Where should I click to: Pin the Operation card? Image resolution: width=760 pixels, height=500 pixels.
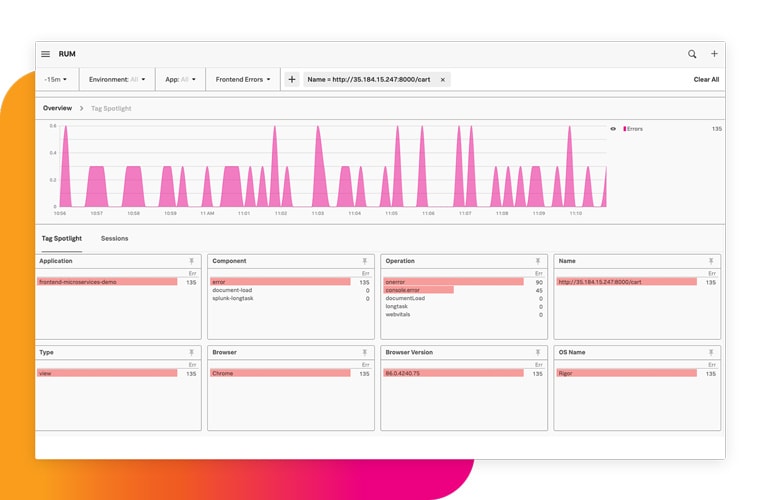tap(538, 261)
